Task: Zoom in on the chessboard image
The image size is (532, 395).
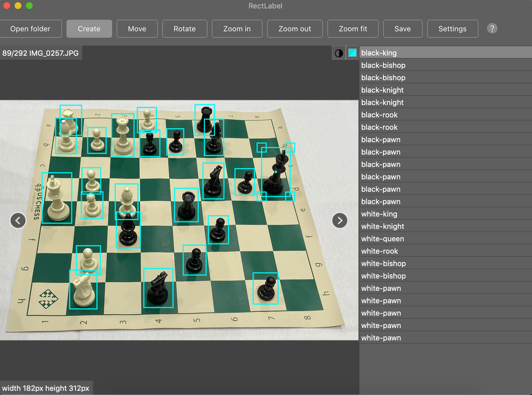Action: click(237, 28)
